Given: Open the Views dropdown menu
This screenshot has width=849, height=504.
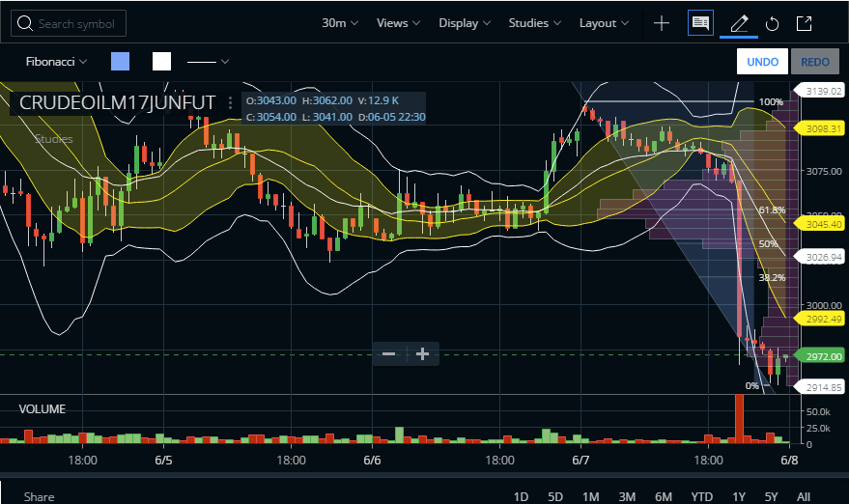Looking at the screenshot, I should (399, 23).
